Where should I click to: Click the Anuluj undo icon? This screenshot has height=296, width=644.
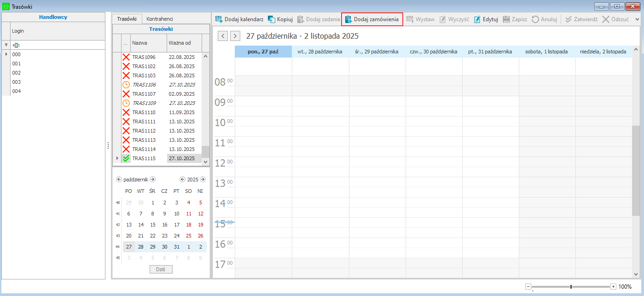tap(535, 19)
